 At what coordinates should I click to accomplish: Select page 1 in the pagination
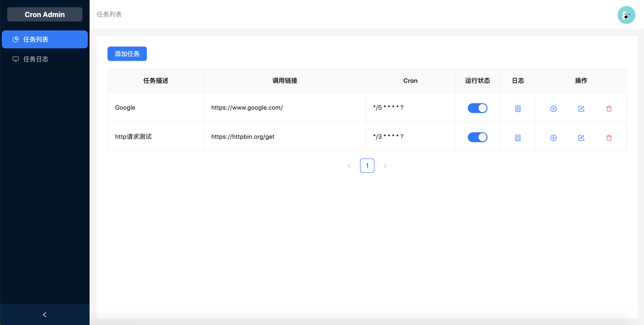click(x=367, y=165)
